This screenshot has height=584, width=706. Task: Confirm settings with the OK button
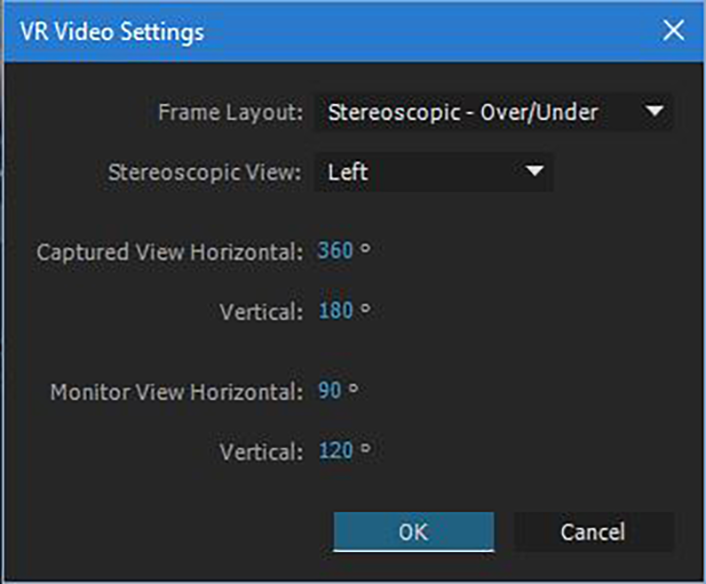[413, 532]
